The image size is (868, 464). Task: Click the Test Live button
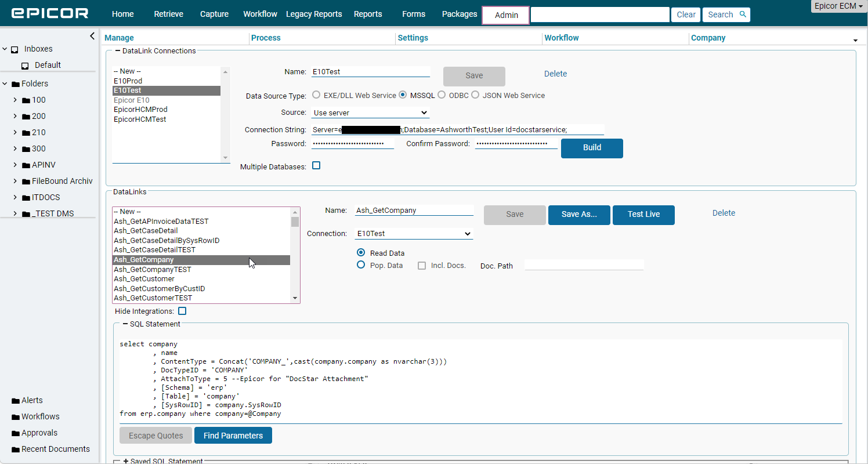[643, 215]
